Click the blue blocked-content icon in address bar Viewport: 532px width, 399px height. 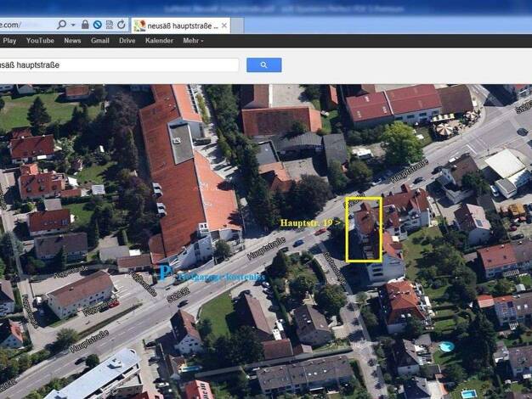(97, 25)
